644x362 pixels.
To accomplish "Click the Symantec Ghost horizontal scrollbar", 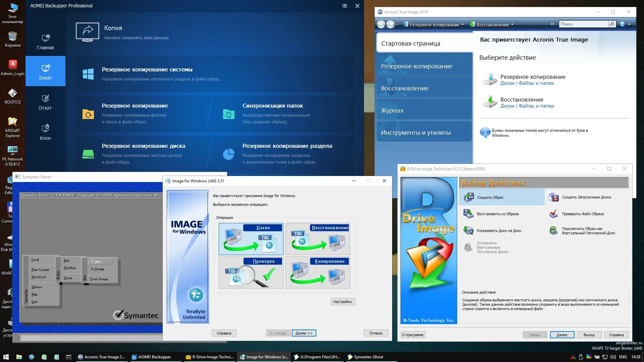I will 91,338.
